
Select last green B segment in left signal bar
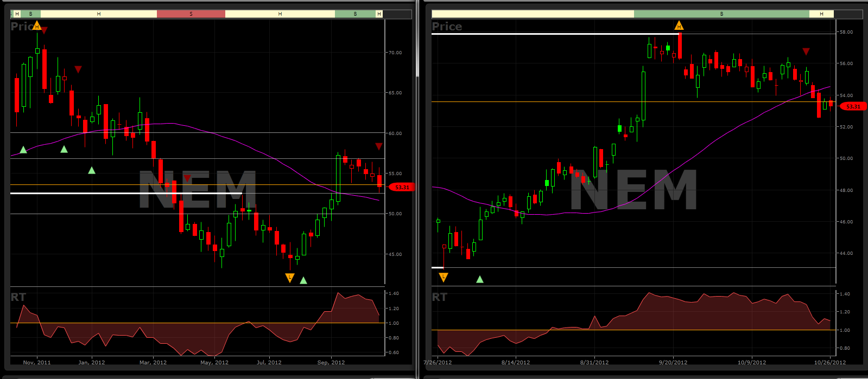click(356, 14)
